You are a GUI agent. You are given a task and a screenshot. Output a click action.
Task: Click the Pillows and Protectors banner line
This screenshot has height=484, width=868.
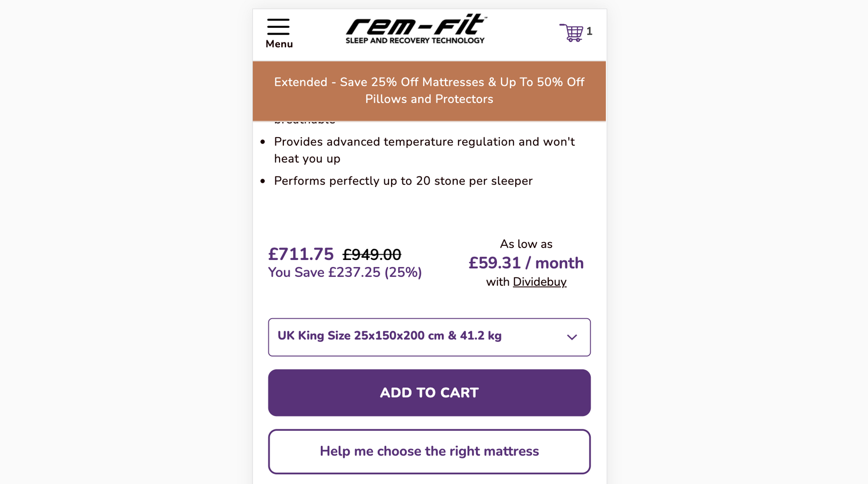[429, 99]
